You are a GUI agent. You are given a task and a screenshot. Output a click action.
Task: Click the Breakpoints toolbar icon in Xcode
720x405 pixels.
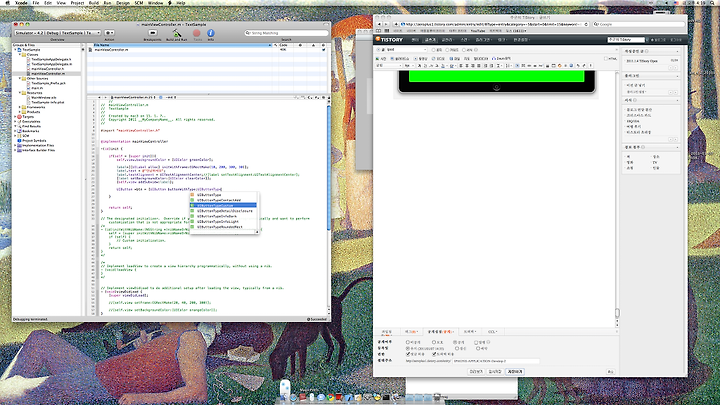click(x=152, y=33)
